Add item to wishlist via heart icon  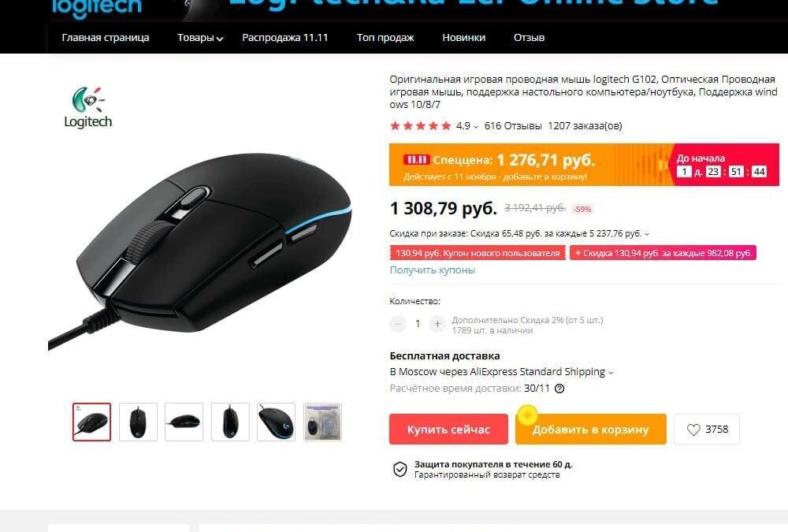point(693,430)
